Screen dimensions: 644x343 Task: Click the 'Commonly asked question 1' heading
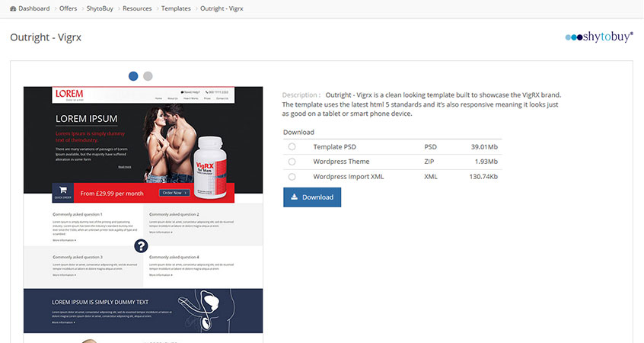pyautogui.click(x=77, y=214)
